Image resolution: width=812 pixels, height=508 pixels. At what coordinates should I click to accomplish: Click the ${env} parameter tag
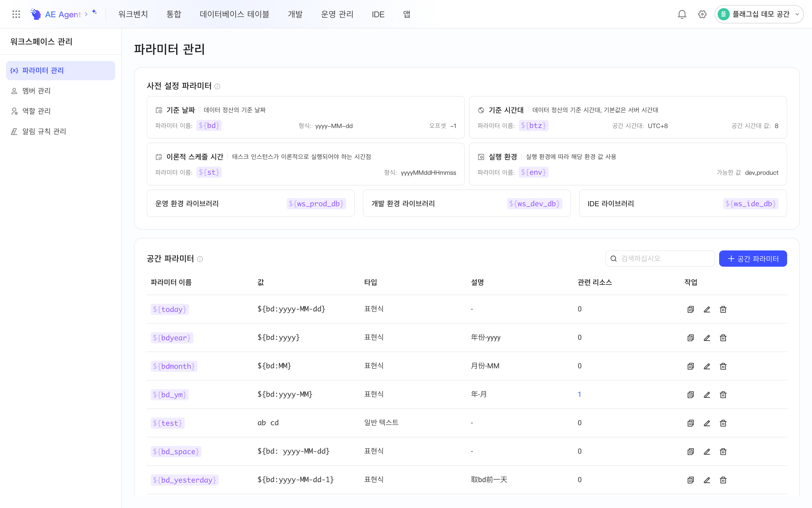[x=533, y=172]
